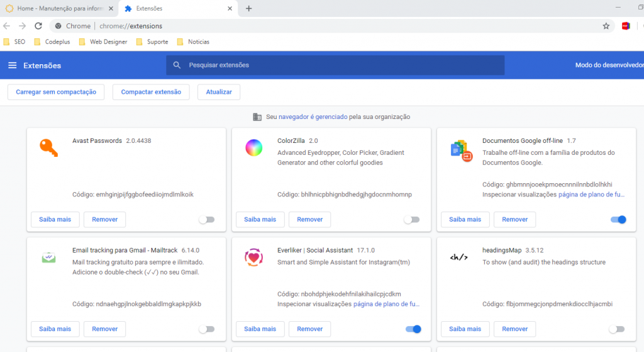The width and height of the screenshot is (644, 352).
Task: Remove the Everliker extension
Action: coord(309,329)
